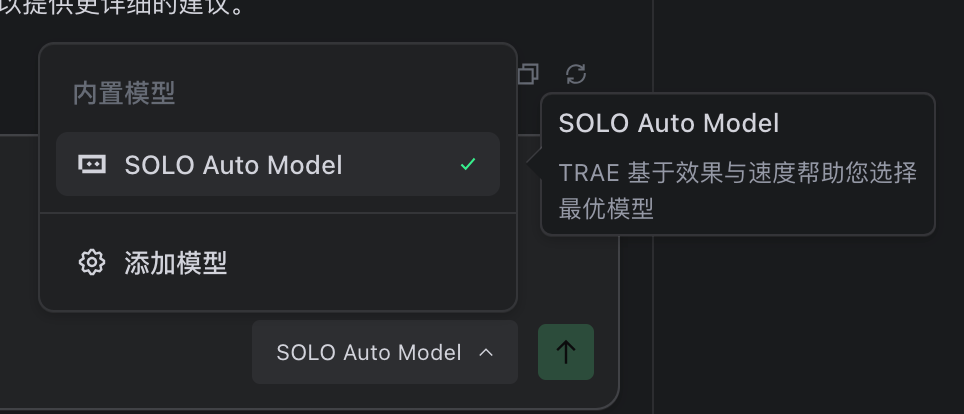964x414 pixels.
Task: Click the tooltip's pointer arrow tip
Action: tap(533, 165)
